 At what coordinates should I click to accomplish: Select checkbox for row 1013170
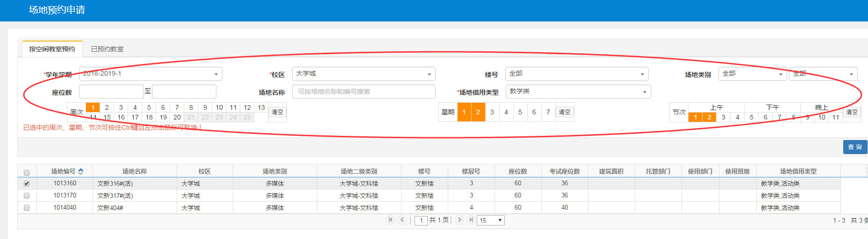pyautogui.click(x=27, y=196)
